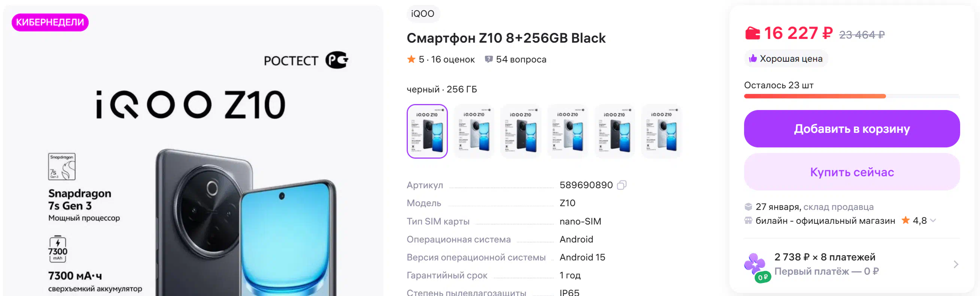Open the iQOO brand tag
Viewport: 980px width, 296px height.
(422, 14)
